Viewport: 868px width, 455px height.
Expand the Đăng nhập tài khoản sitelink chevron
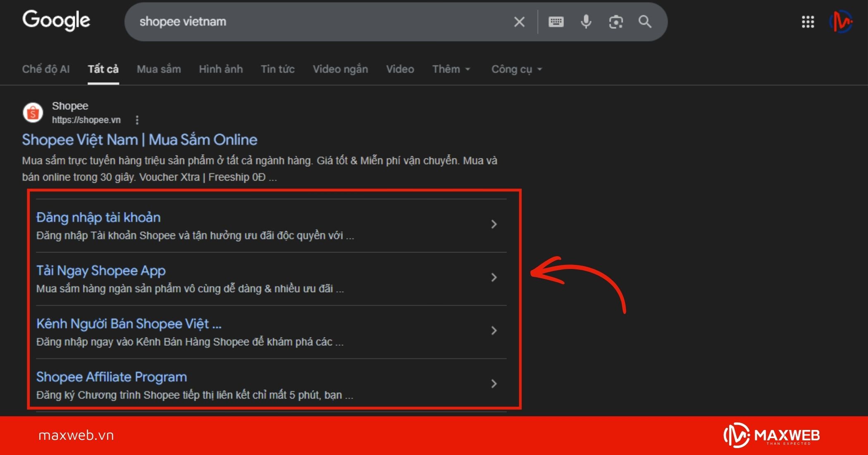(x=494, y=224)
